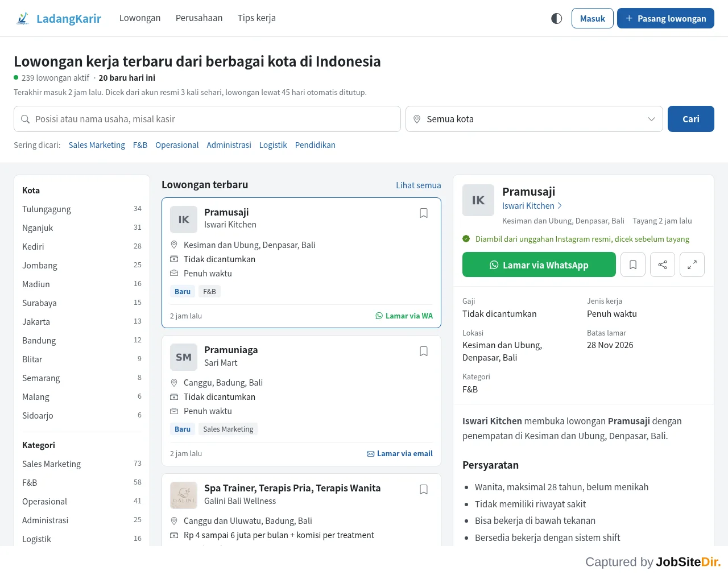Expand job detail to full view

pos(692,264)
